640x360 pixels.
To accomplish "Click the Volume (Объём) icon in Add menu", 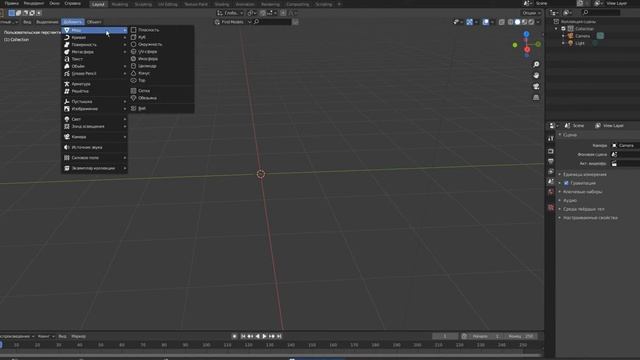I will tap(67, 66).
